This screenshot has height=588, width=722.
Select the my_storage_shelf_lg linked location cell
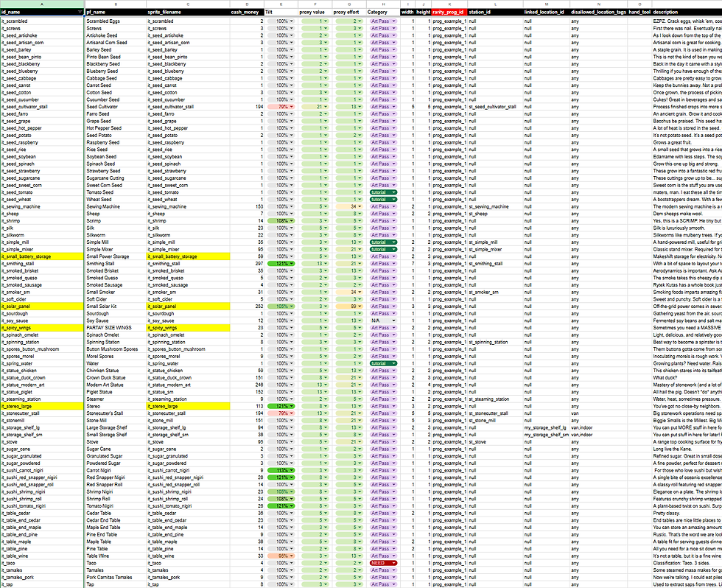click(546, 428)
